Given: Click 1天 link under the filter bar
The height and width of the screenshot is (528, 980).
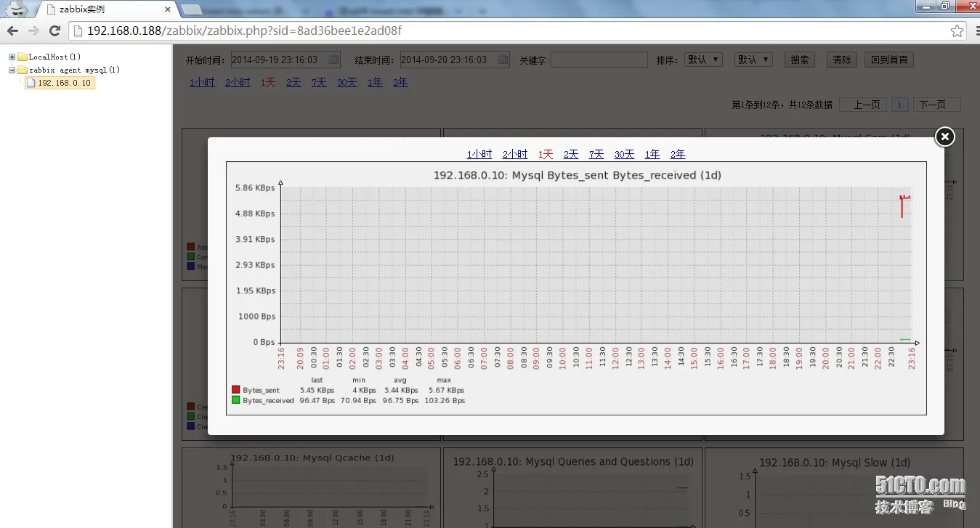Looking at the screenshot, I should click(x=268, y=82).
